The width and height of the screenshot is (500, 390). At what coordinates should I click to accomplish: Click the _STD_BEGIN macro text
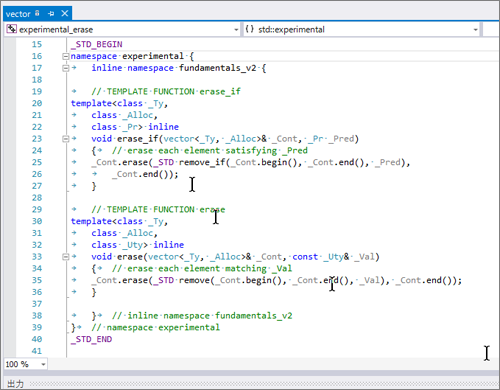97,44
